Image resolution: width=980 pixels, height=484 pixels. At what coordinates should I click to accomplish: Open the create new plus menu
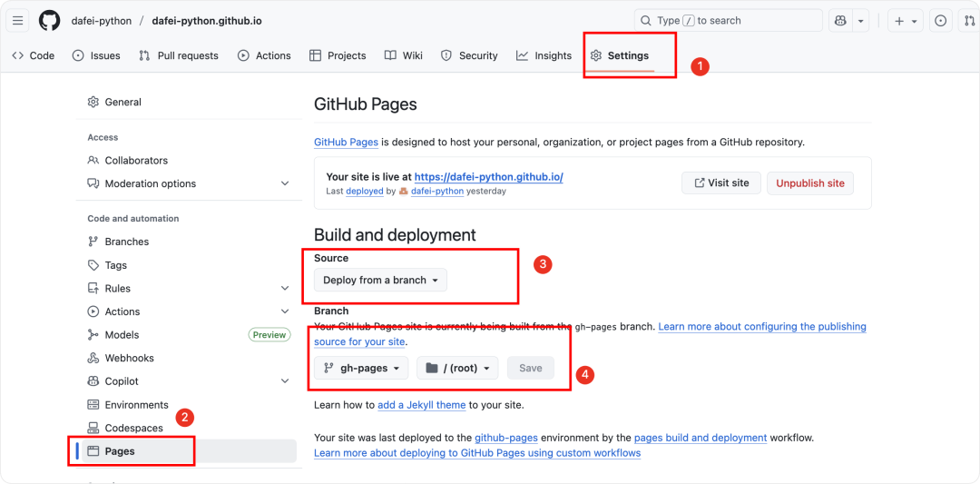coord(905,21)
